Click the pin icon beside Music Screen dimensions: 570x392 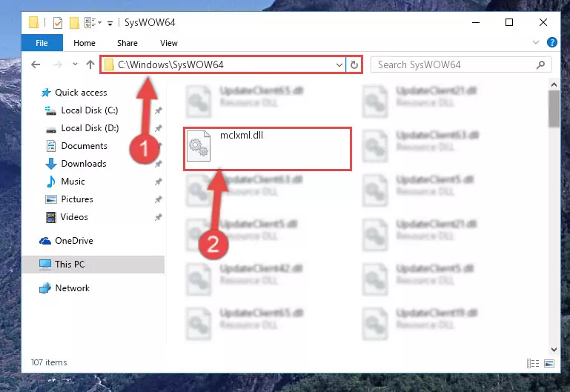158,182
